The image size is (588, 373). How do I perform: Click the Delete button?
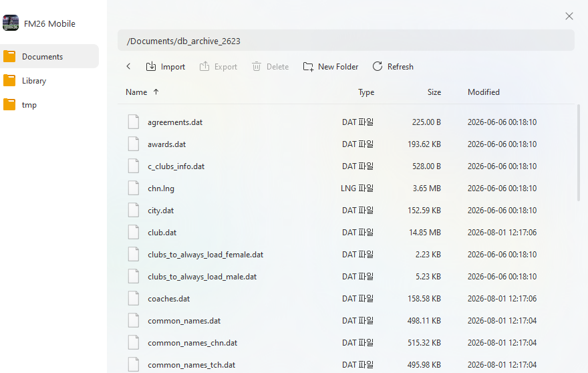(270, 66)
